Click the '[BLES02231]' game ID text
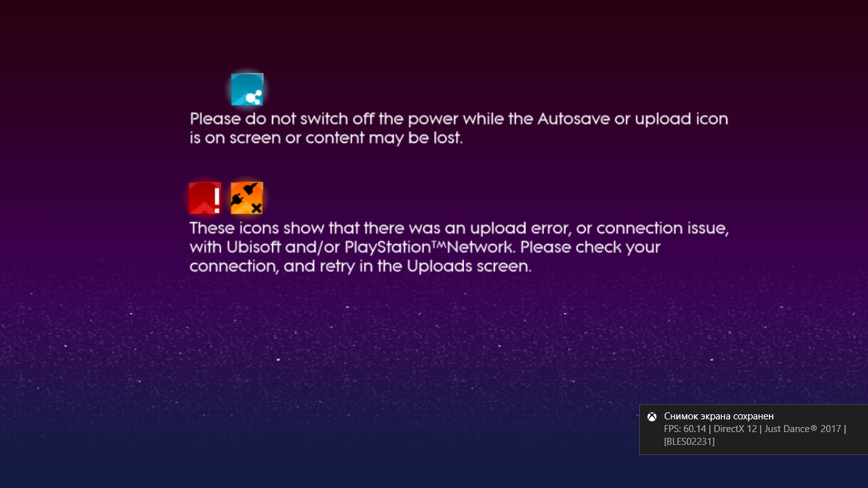868x488 pixels. [689, 442]
